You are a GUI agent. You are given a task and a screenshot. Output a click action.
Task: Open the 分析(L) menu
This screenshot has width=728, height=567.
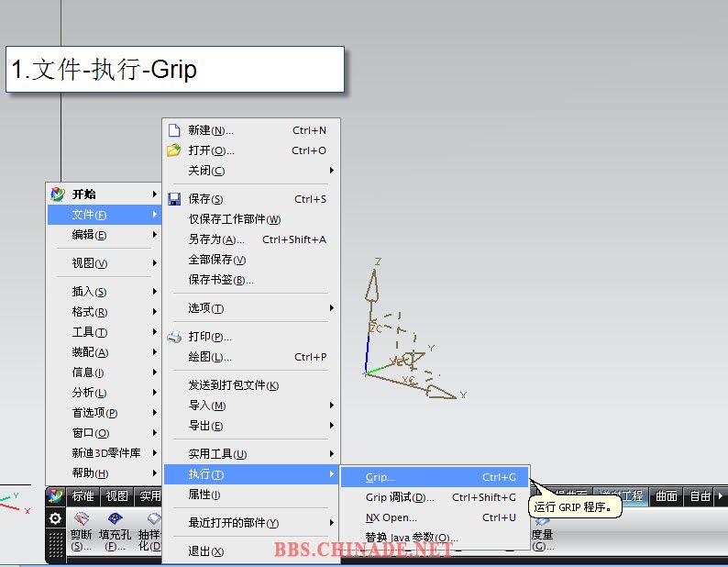tap(104, 393)
